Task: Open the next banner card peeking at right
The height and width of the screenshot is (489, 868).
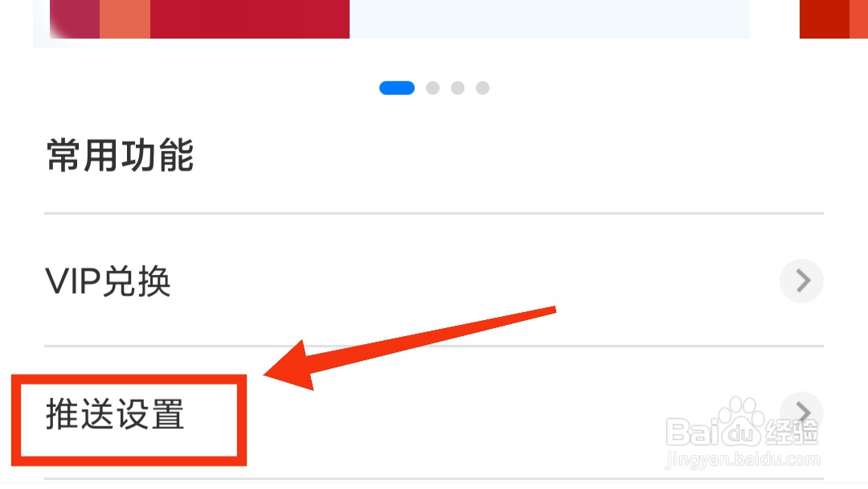Action: point(833,18)
